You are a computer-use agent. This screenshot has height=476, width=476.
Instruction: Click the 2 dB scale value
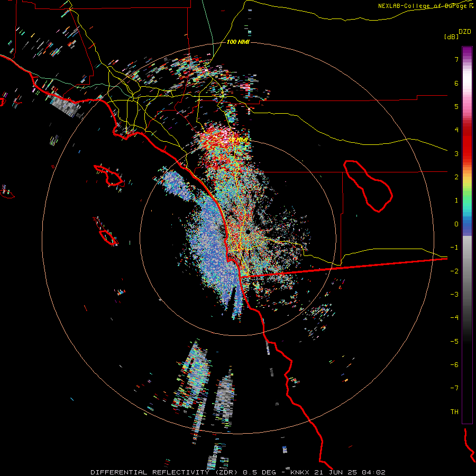[x=456, y=177]
